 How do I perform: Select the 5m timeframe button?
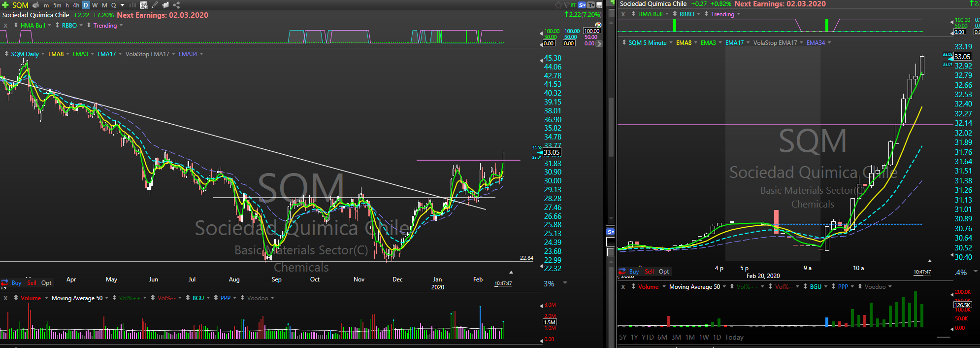coord(57,5)
